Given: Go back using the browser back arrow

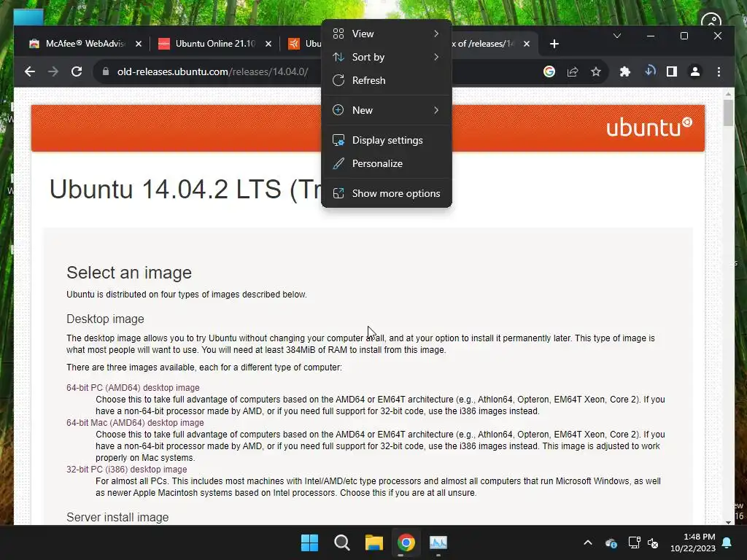Looking at the screenshot, I should click(29, 71).
